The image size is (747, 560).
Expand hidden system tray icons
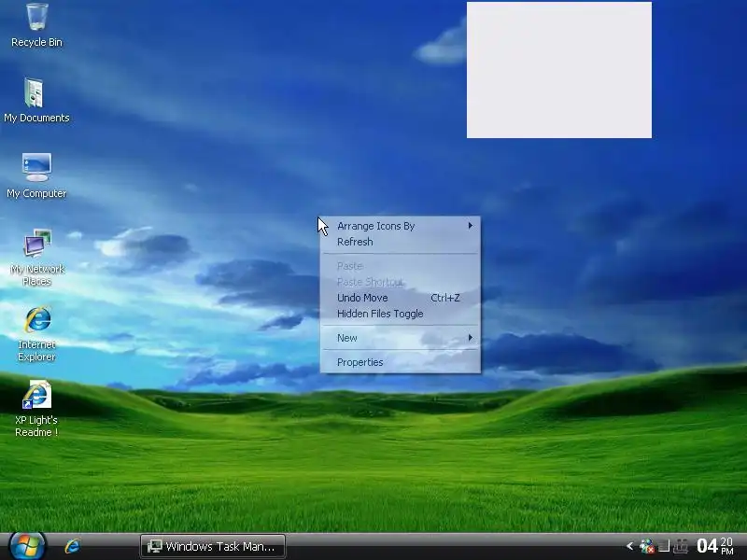coord(629,546)
